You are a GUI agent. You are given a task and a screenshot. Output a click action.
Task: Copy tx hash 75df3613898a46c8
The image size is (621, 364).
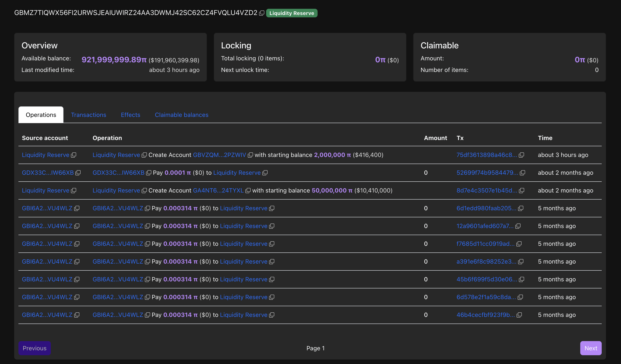tap(521, 155)
